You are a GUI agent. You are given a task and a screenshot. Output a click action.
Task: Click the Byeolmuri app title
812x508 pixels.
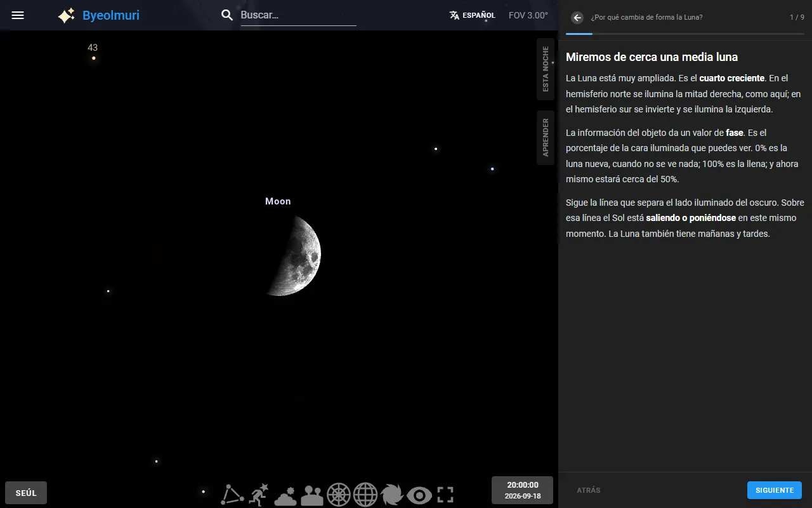111,15
